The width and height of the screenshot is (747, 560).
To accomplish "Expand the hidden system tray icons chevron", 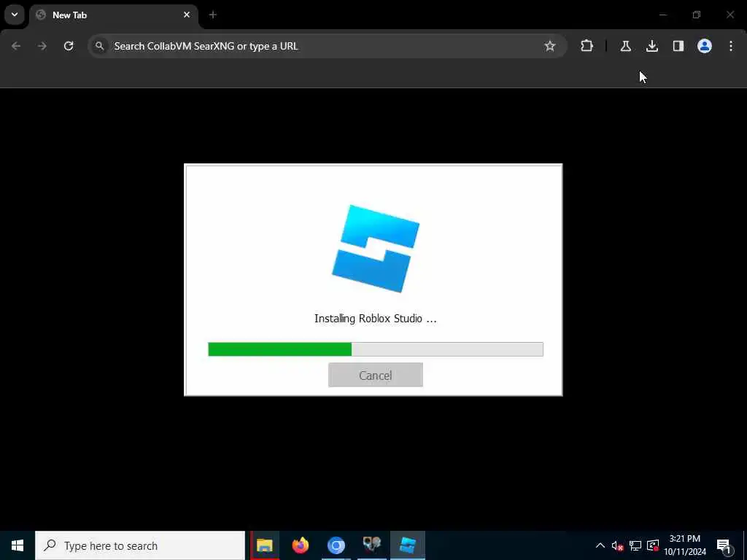I will (600, 545).
